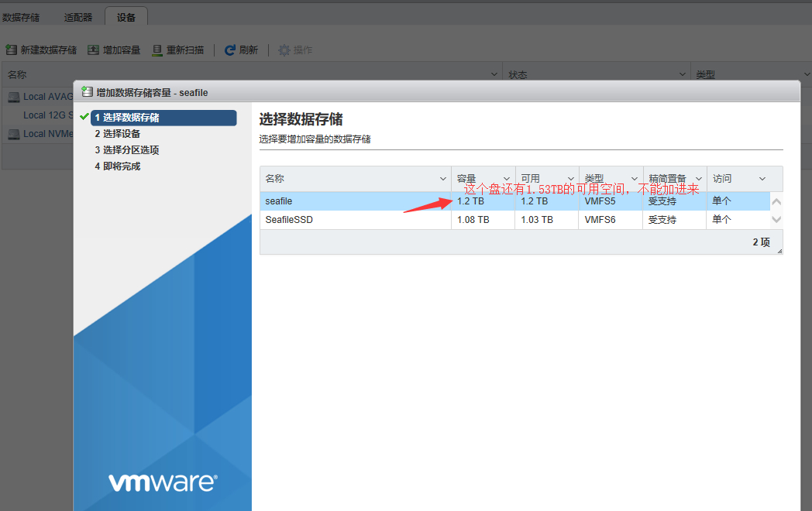Switch to the 数据存储 tab
Screen dimensions: 812x511
21,18
